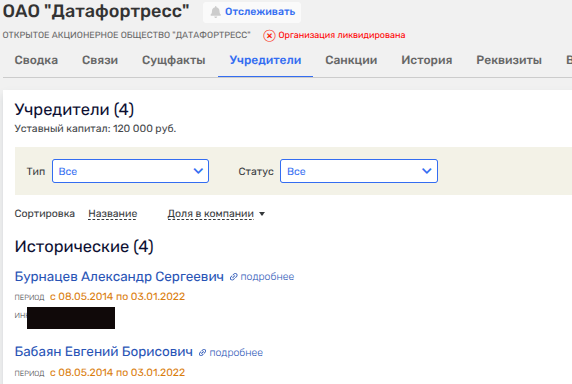The height and width of the screenshot is (384, 572).
Task: Open Бабаян Евгений Борисович profile link
Action: click(x=104, y=352)
